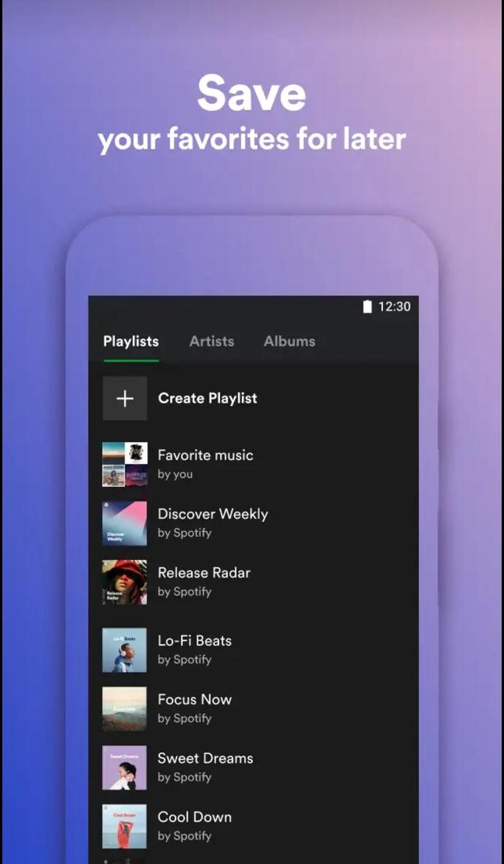The height and width of the screenshot is (864, 504).
Task: Select the Focus Now cover art
Action: pyautogui.click(x=125, y=709)
